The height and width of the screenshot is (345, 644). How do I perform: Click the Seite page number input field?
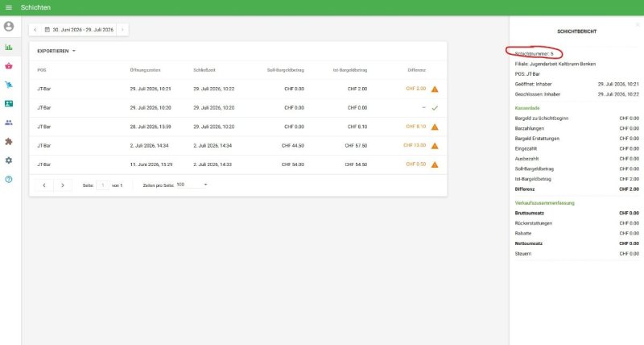click(103, 185)
